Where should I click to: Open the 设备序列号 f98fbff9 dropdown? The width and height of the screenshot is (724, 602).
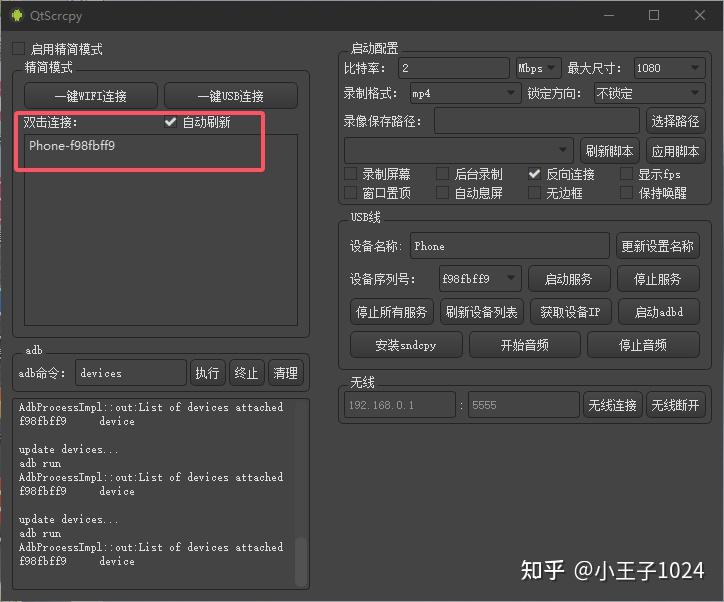[480, 279]
